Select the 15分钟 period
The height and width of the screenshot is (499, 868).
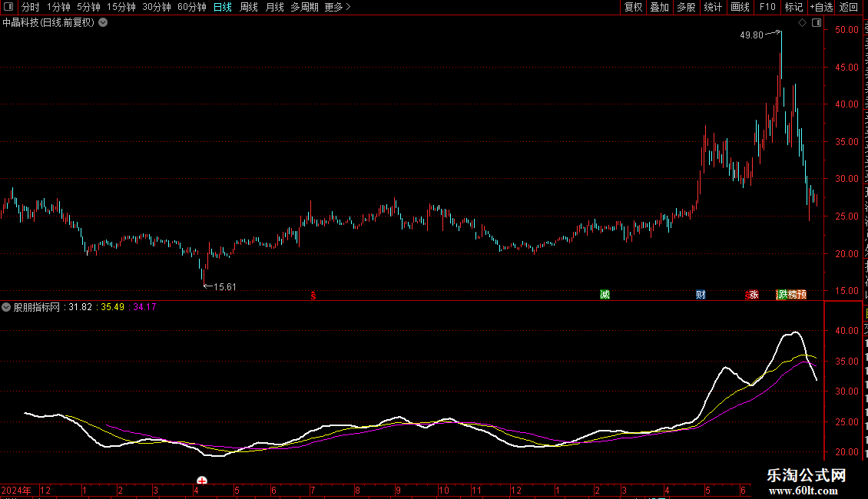(121, 7)
